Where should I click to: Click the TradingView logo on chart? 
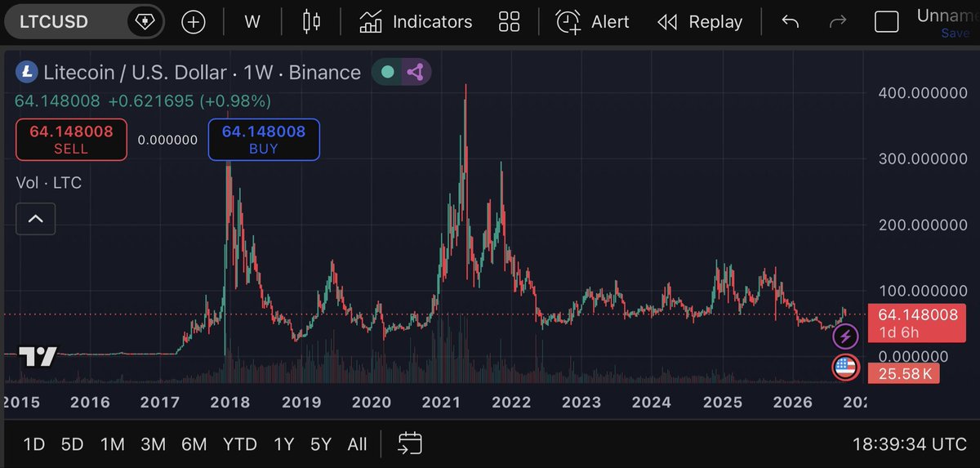click(x=38, y=357)
